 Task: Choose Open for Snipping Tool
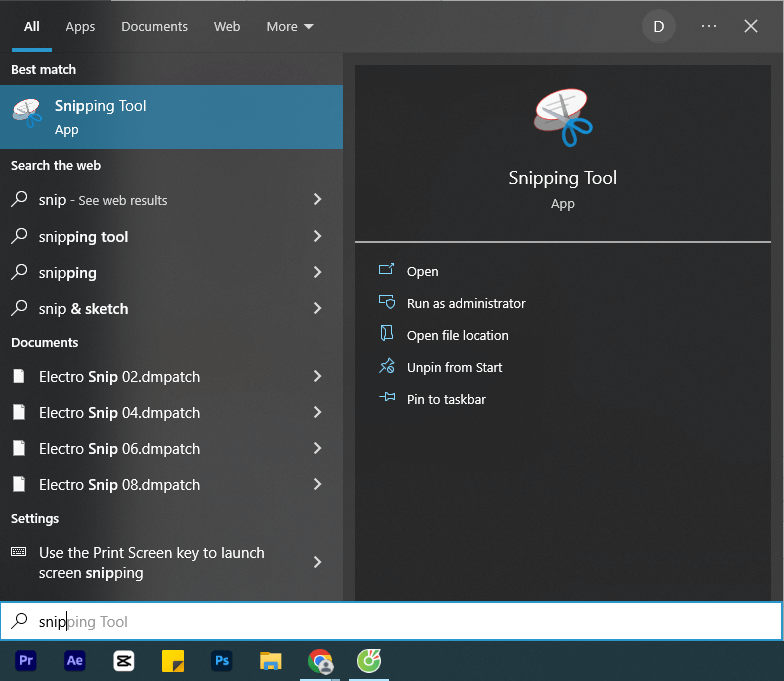422,272
